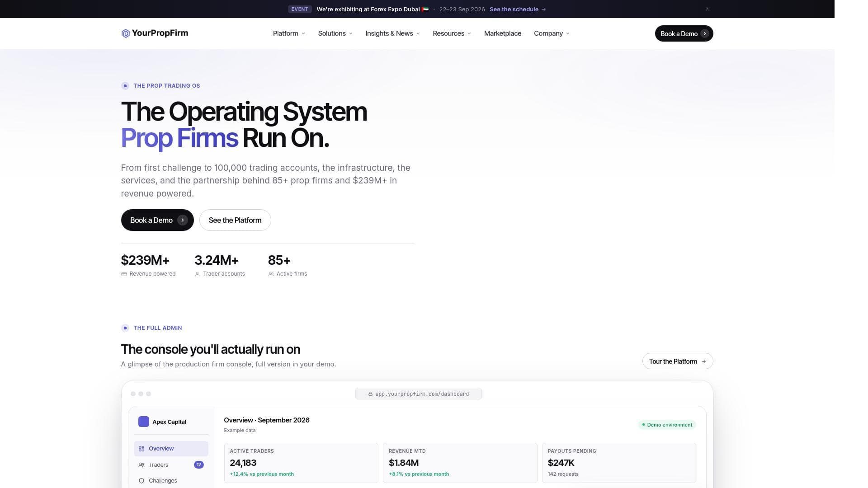Click the Overview grid icon
Screen dimensions: 868x488
point(142,449)
